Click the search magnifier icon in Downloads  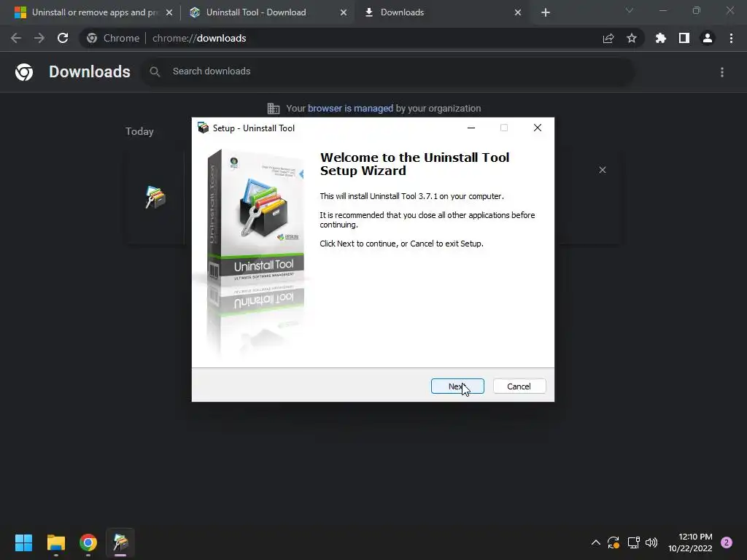(x=155, y=71)
